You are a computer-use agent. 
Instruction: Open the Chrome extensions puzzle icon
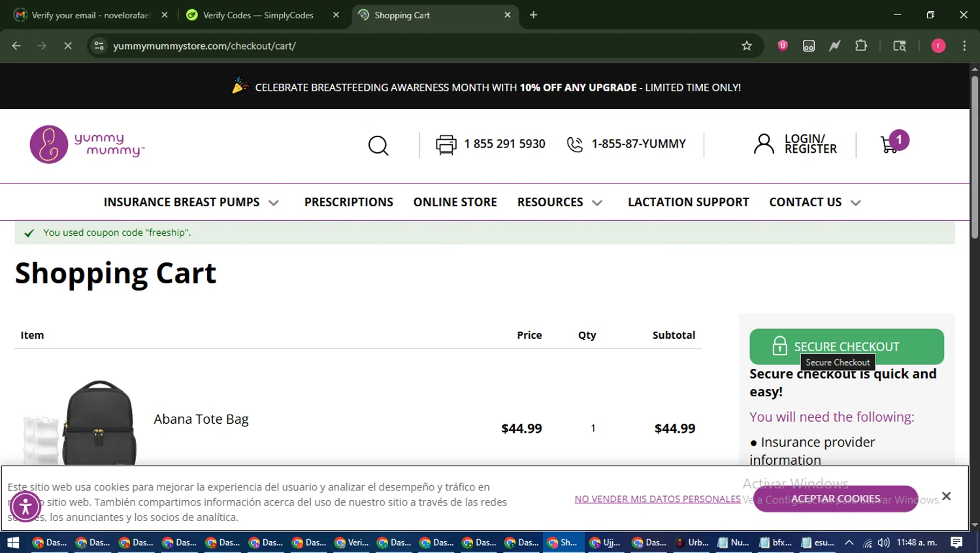click(861, 46)
